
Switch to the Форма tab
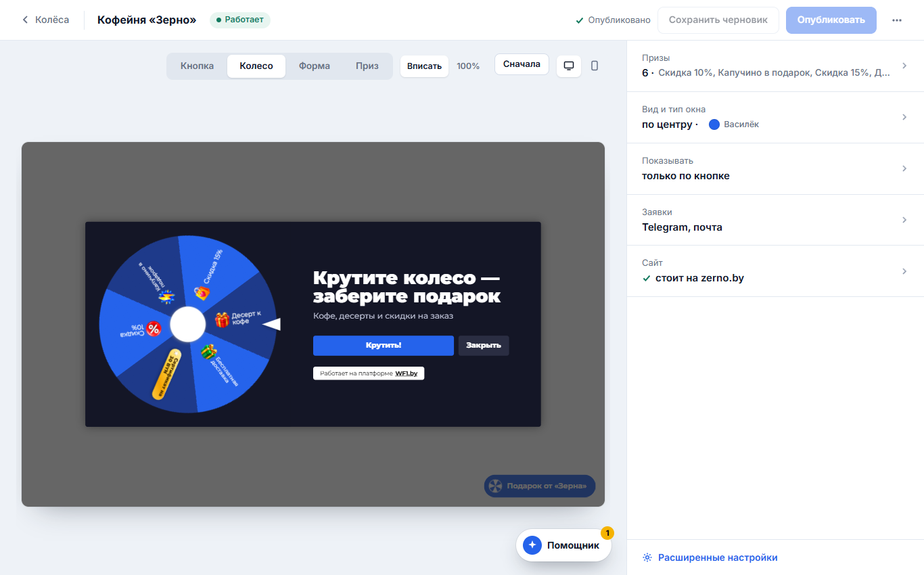[x=315, y=66]
